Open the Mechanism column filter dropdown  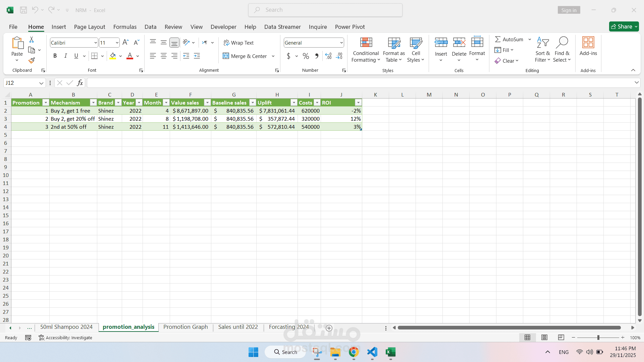pyautogui.click(x=93, y=103)
